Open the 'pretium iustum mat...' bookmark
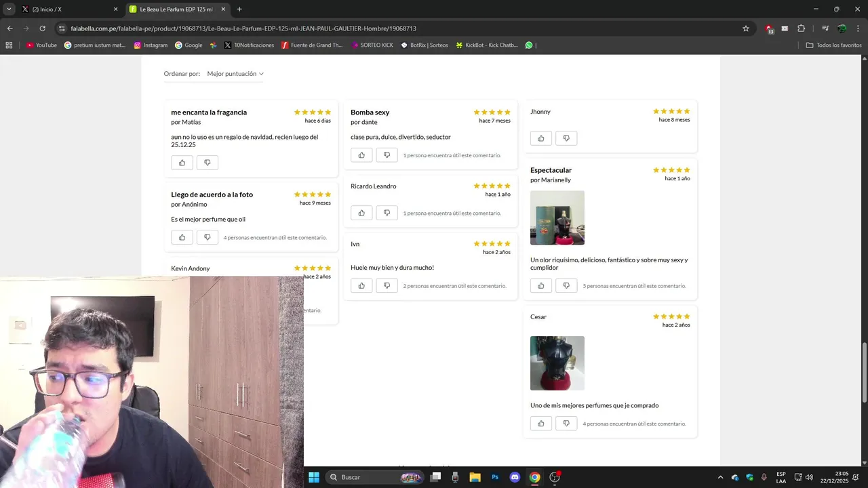The width and height of the screenshot is (868, 488). 95,45
